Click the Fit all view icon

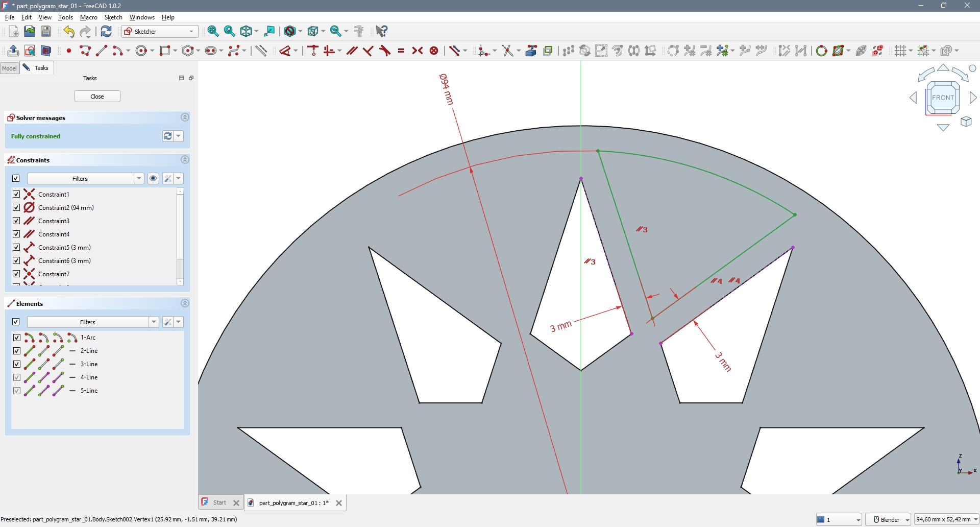click(213, 31)
